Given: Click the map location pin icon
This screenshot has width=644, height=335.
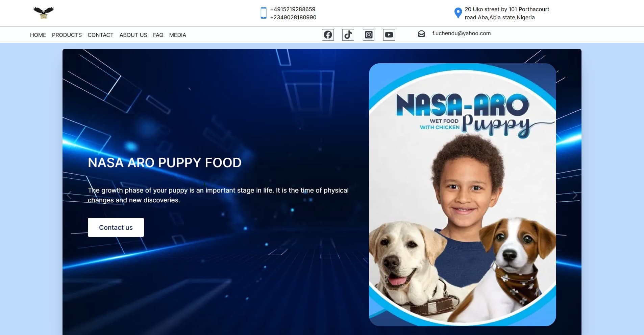Looking at the screenshot, I should [458, 13].
